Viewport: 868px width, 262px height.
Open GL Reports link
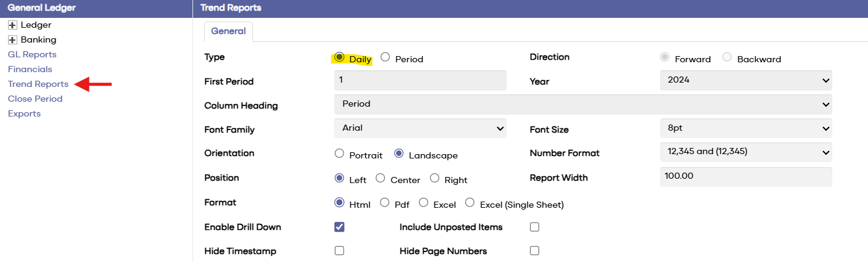[32, 54]
